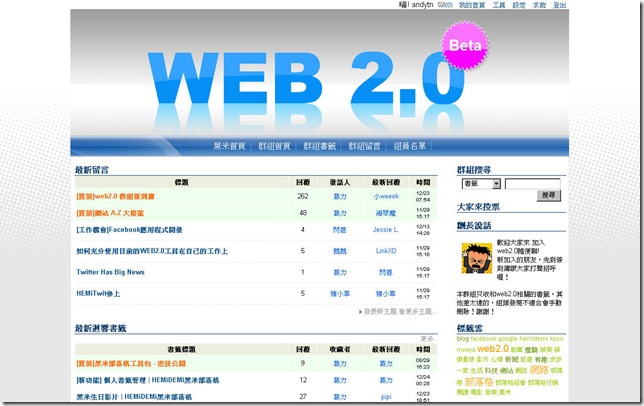The image size is (644, 406).
Task: Click the facebook tag in tag cloud
Action: [483, 339]
